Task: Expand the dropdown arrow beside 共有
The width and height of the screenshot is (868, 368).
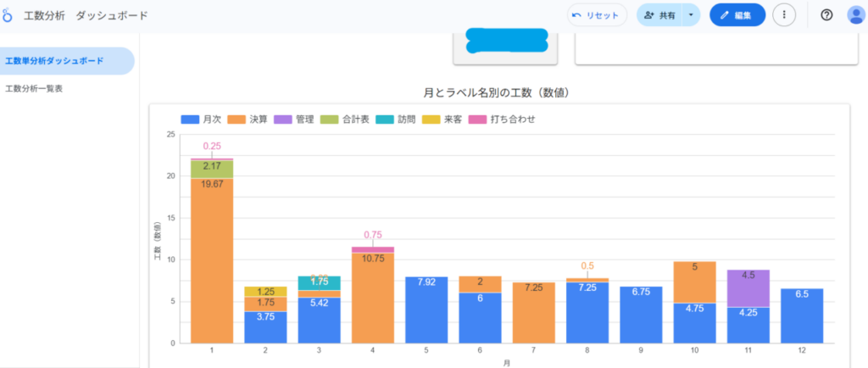Action: tap(691, 15)
